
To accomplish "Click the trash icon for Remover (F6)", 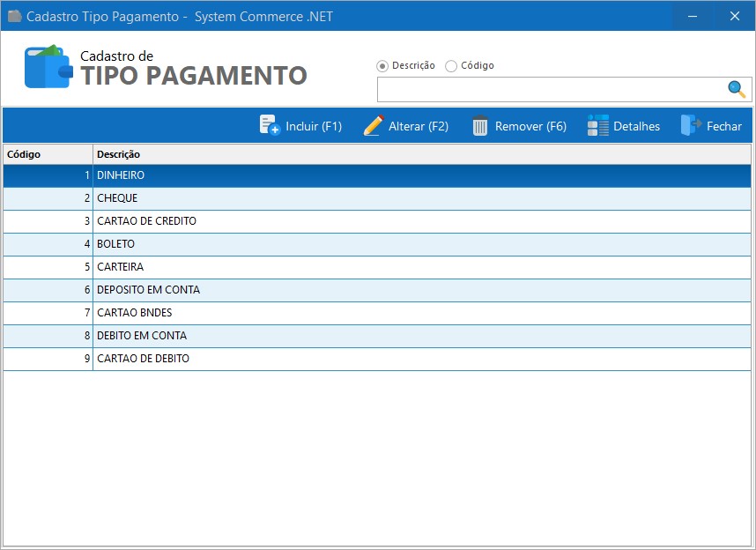I will click(x=479, y=125).
